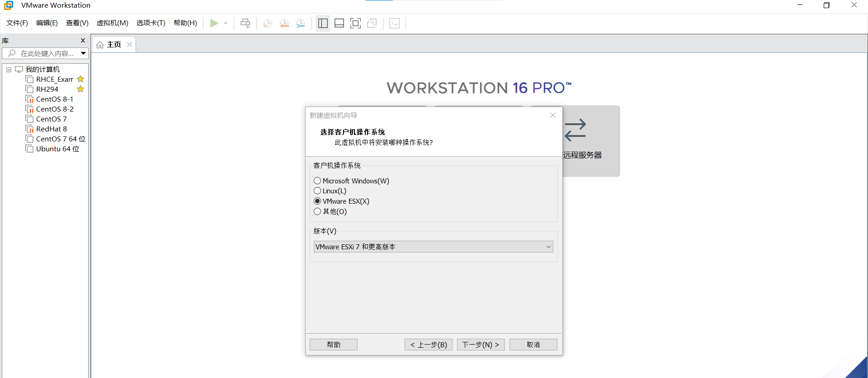Screen dimensions: 868x378
Task: Select the RH294 virtual machine
Action: tap(47, 89)
